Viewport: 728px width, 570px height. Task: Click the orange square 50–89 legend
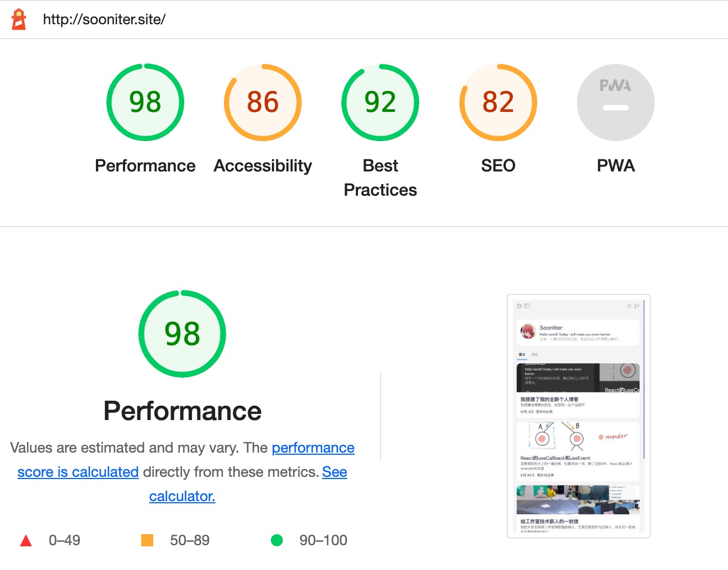(147, 540)
